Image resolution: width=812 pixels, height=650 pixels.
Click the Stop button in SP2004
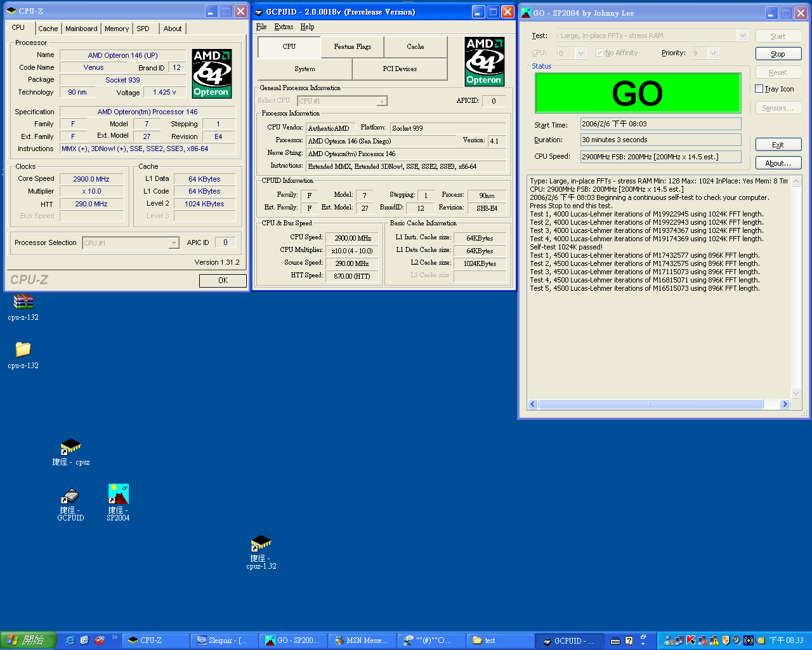point(778,54)
